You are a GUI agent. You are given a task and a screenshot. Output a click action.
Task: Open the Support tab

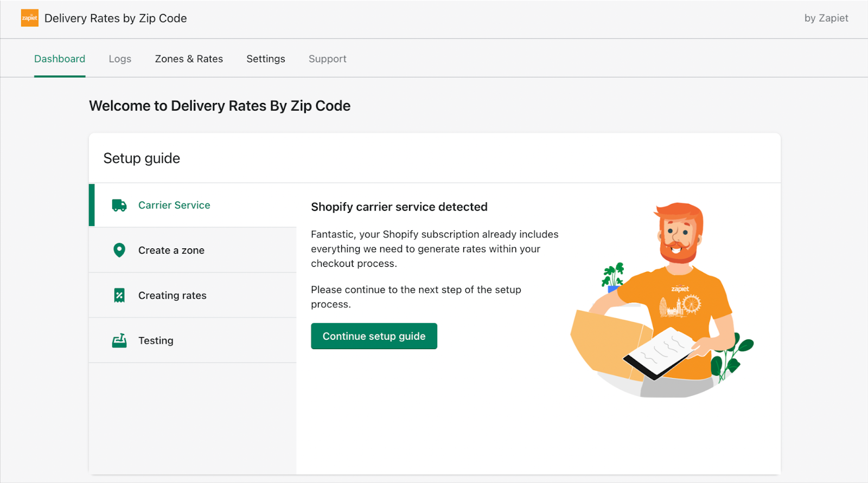point(328,59)
